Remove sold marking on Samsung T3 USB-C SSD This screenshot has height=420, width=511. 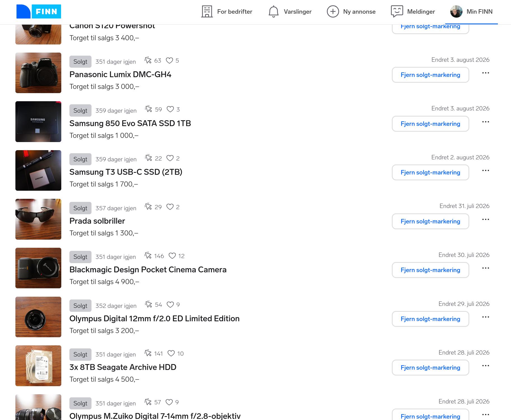point(430,173)
